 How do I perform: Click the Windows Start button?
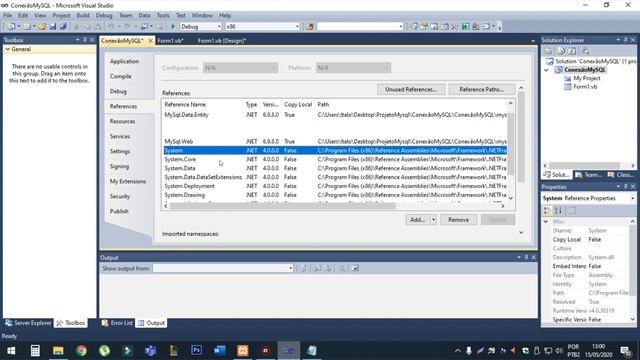(x=11, y=351)
